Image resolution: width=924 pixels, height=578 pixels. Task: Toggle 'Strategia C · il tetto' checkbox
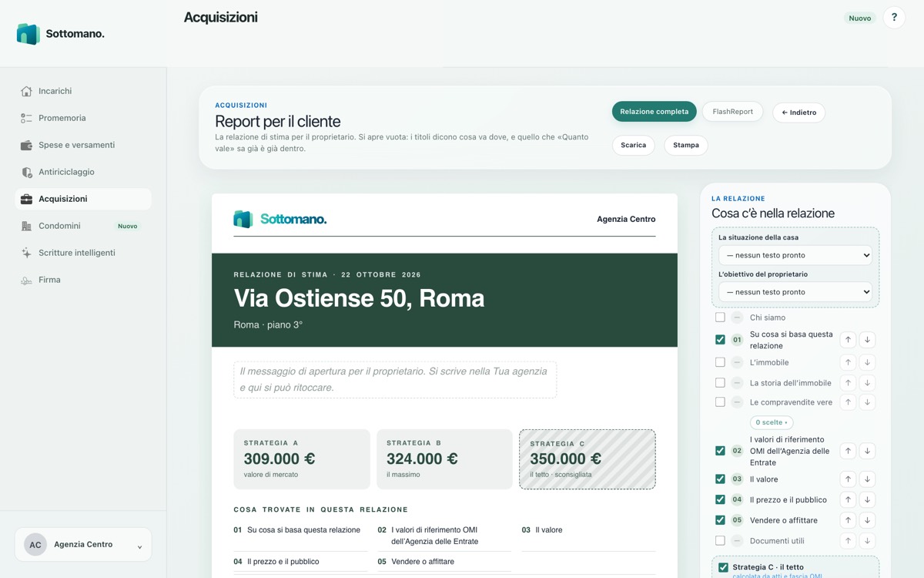point(723,567)
